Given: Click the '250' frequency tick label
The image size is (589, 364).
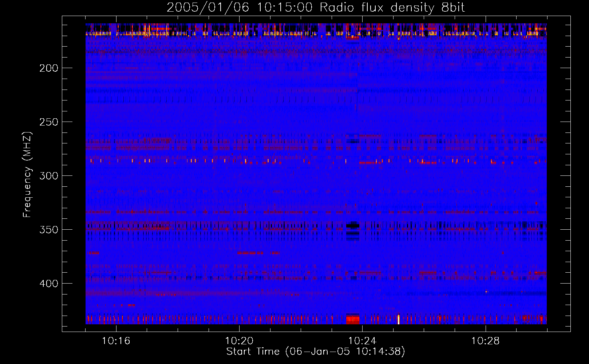Looking at the screenshot, I should pyautogui.click(x=49, y=122).
